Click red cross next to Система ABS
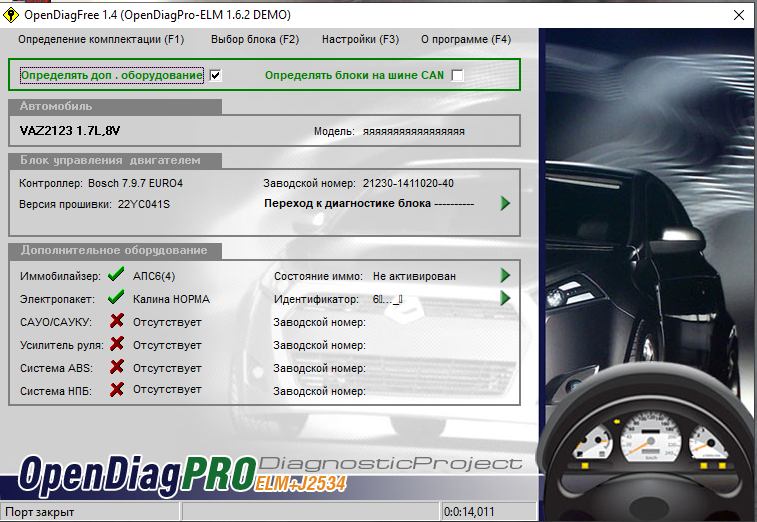The height and width of the screenshot is (522, 757). (116, 367)
